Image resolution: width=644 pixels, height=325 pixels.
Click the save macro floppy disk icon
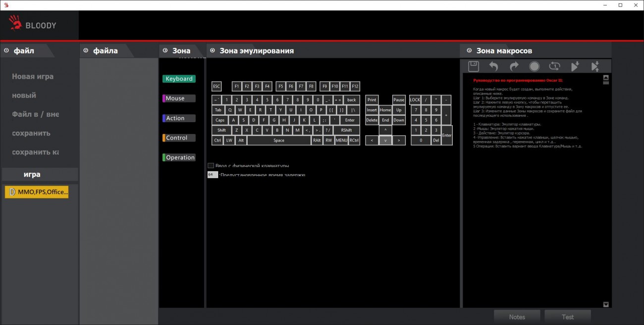[x=473, y=66]
